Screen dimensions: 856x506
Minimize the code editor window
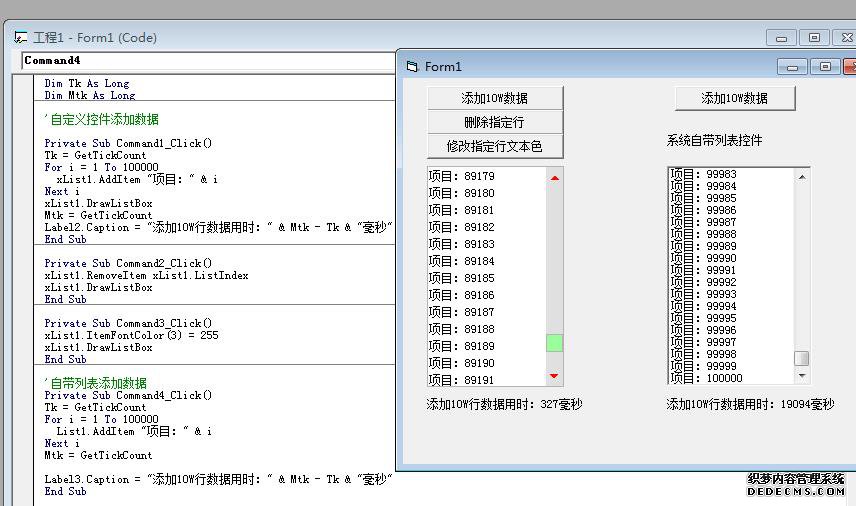click(x=782, y=38)
